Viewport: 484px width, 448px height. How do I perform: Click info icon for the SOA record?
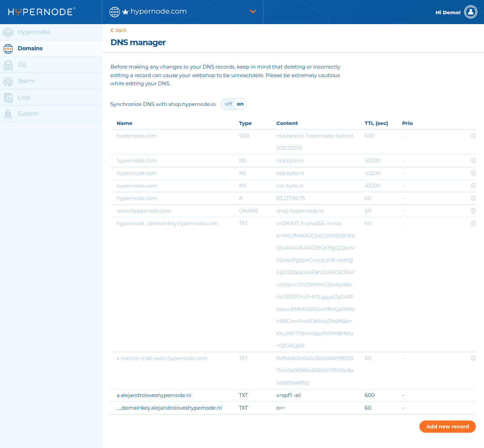(473, 136)
